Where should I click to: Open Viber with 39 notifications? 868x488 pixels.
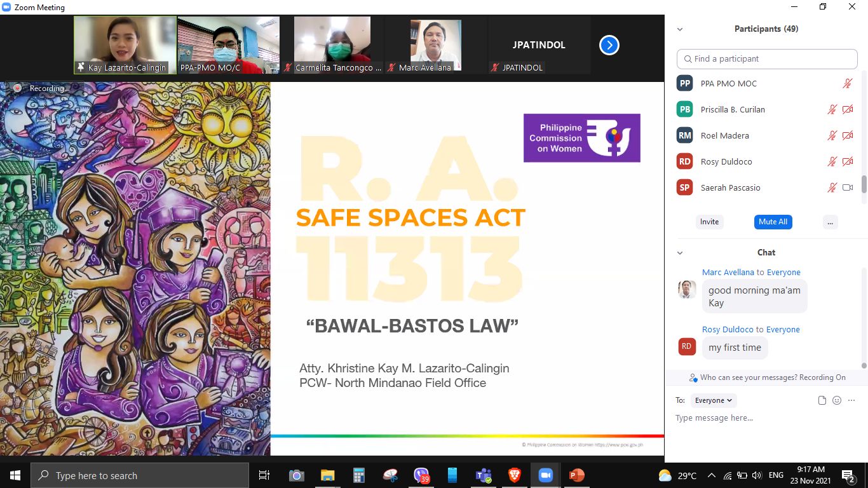click(421, 475)
